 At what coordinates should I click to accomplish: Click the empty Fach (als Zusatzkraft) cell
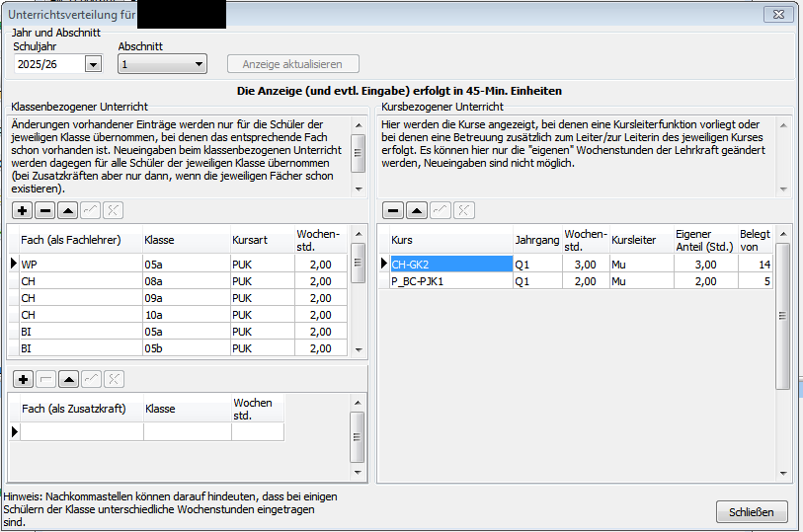click(x=81, y=431)
